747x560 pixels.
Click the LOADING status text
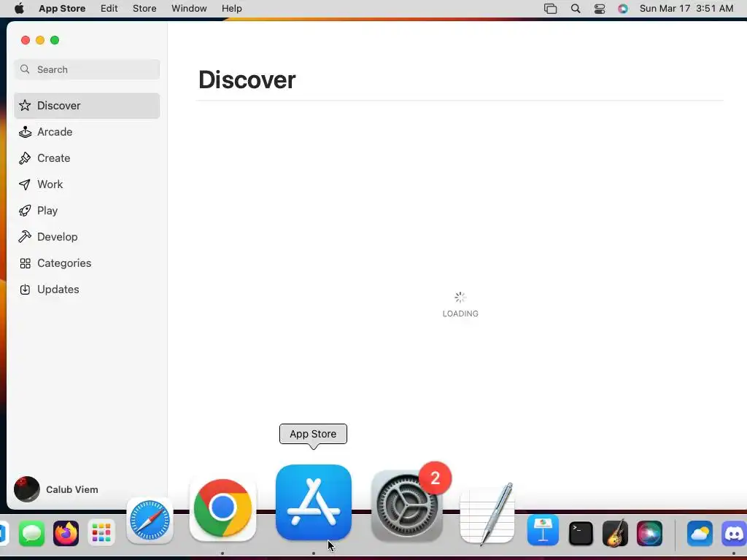tap(460, 314)
